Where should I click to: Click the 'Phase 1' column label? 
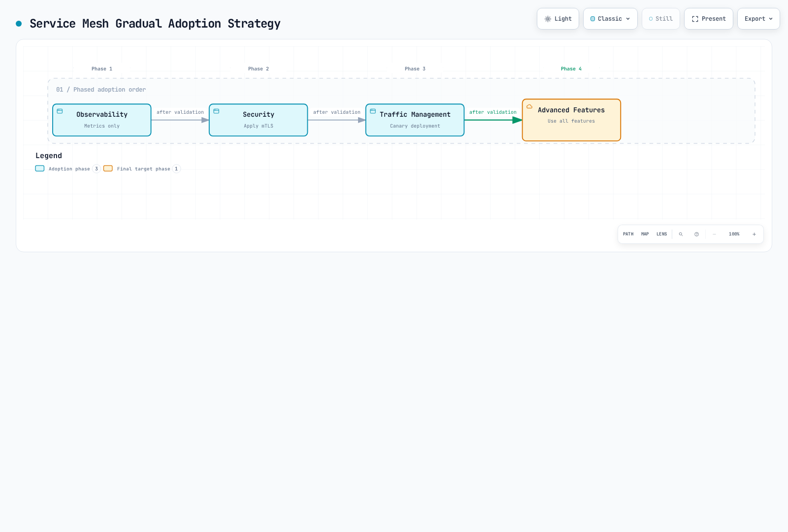(102, 69)
